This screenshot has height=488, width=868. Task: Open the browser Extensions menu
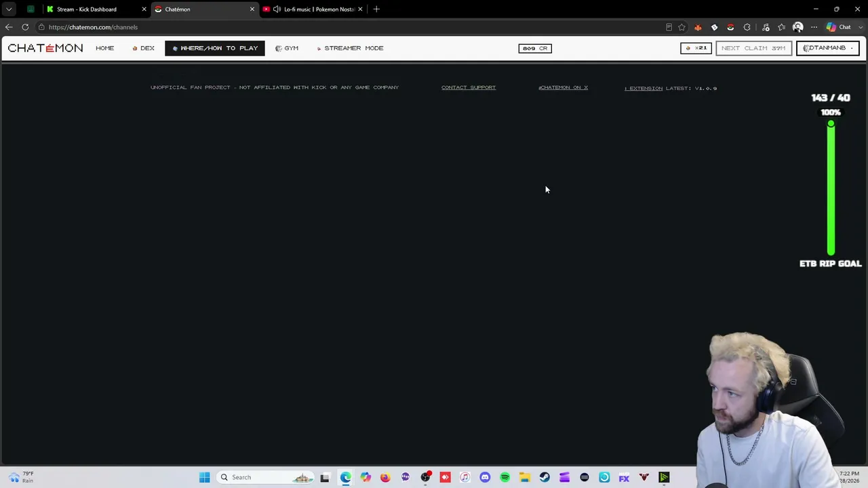coord(747,27)
